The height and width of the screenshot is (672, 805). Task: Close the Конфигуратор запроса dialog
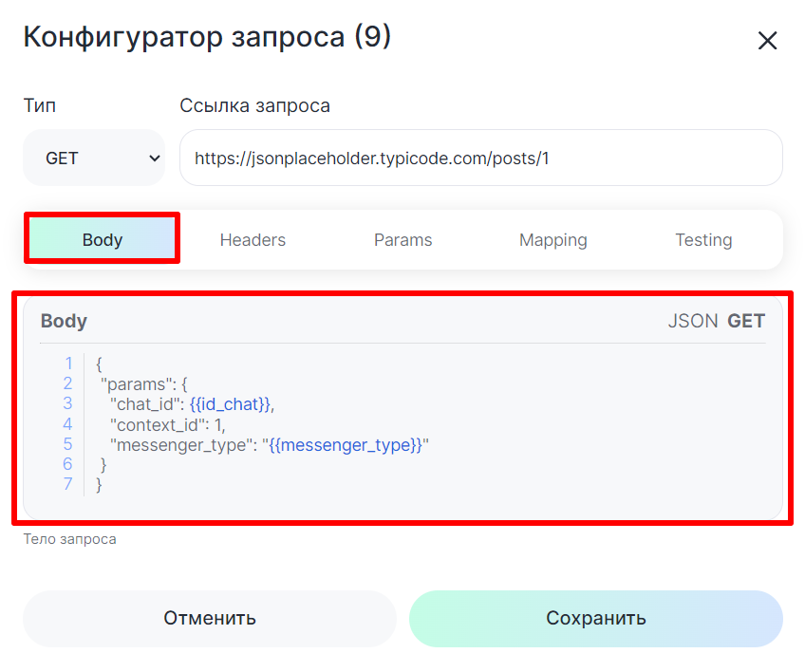tap(767, 41)
